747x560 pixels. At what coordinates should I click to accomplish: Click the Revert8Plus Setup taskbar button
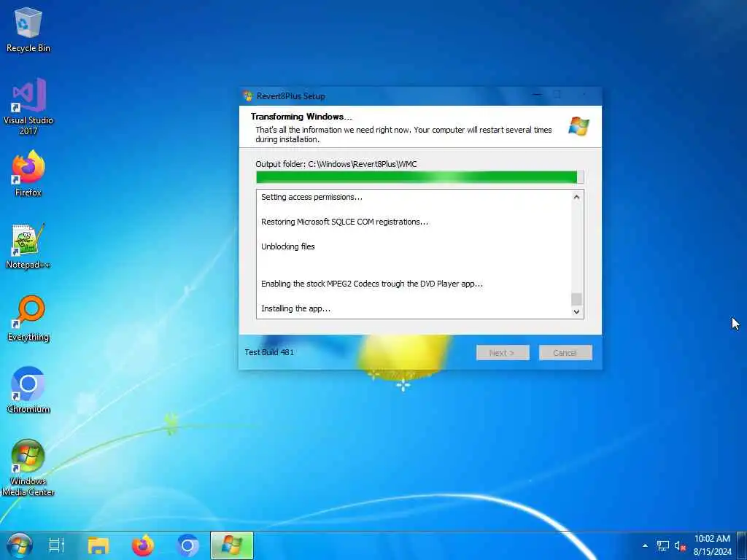pyautogui.click(x=231, y=545)
